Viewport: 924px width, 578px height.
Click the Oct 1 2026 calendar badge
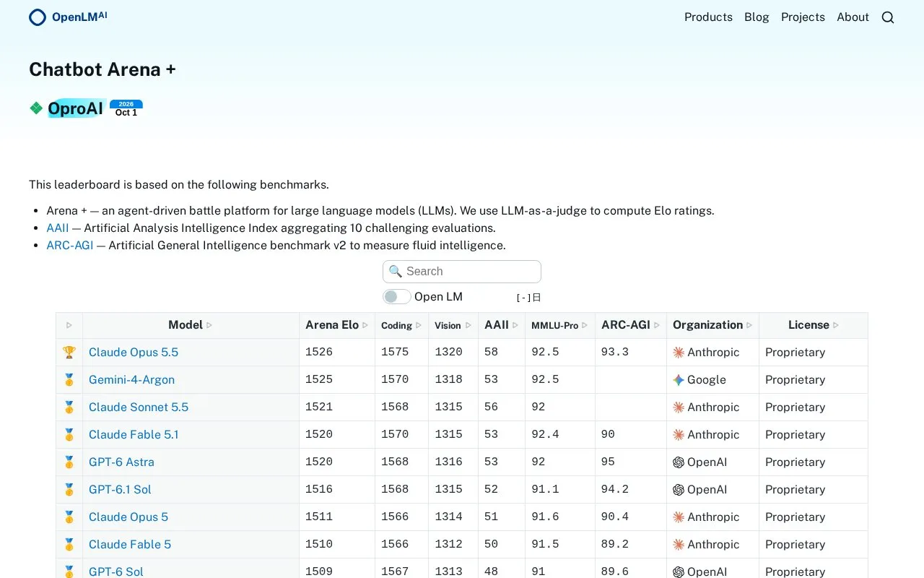pos(126,108)
